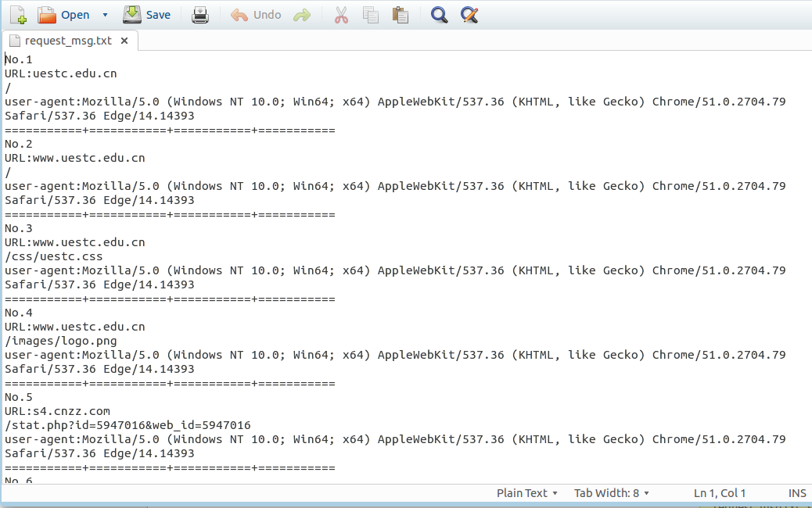
Task: Create a new document with the toolbar icon
Action: (x=18, y=15)
